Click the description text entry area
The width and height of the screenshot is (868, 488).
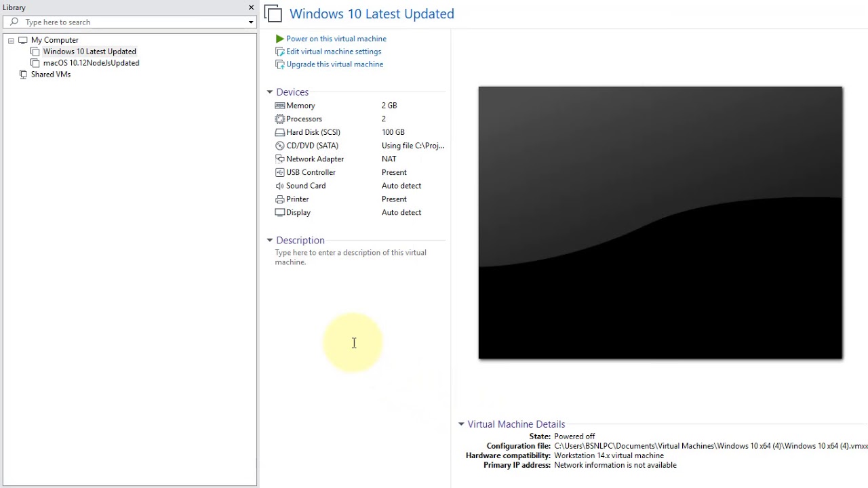coord(351,258)
